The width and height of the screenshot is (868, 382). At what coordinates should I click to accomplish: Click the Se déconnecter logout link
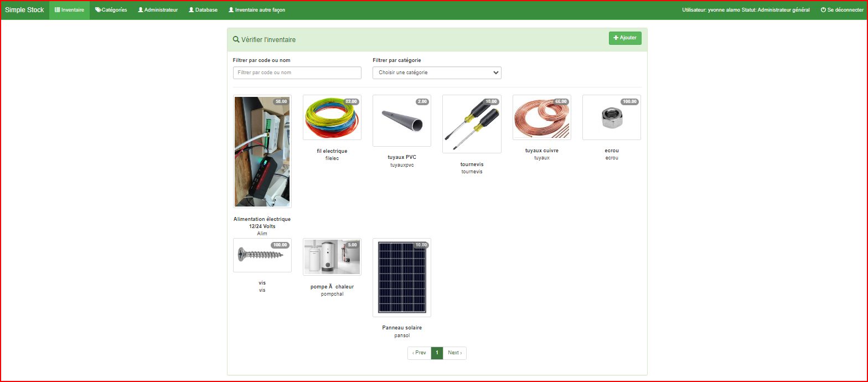click(841, 10)
